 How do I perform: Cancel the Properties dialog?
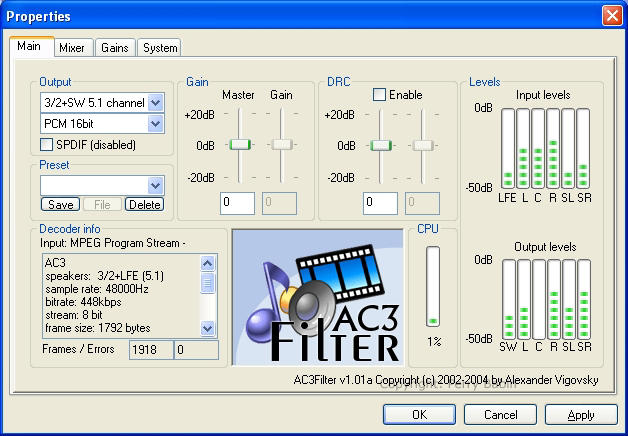(500, 414)
